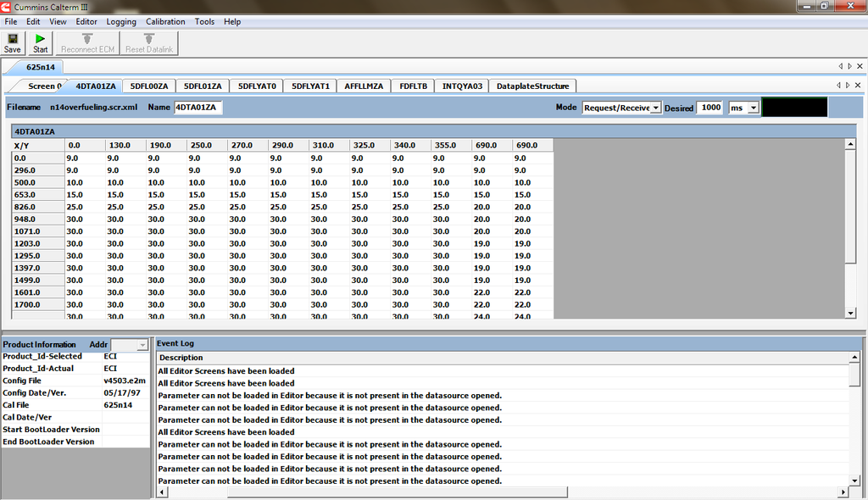Expand the ms time unit dropdown
The image size is (868, 500).
pos(754,108)
